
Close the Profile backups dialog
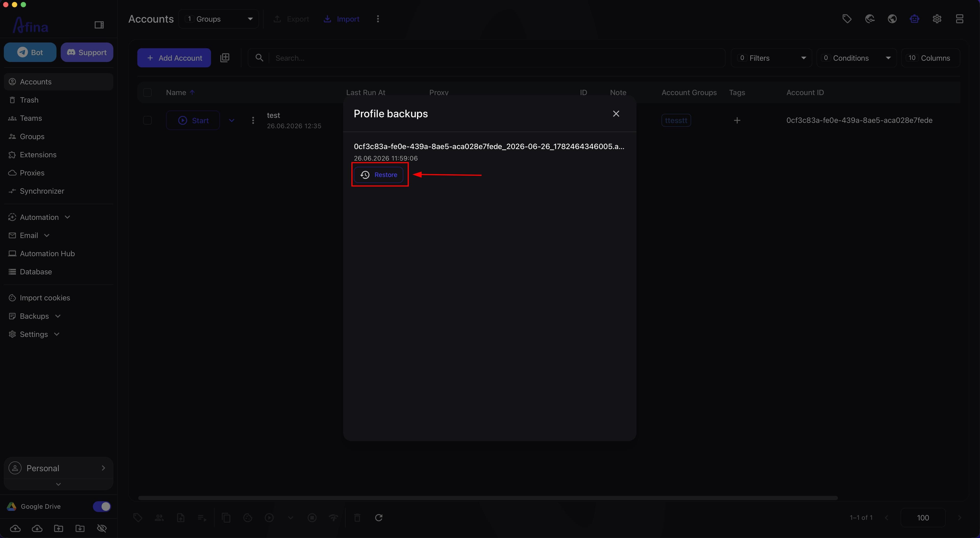[616, 114]
